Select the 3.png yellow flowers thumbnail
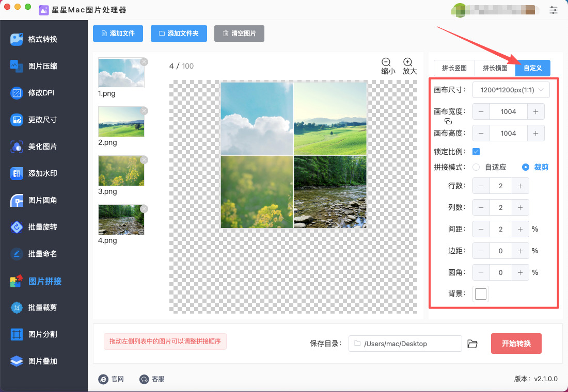The width and height of the screenshot is (568, 392). (x=121, y=171)
